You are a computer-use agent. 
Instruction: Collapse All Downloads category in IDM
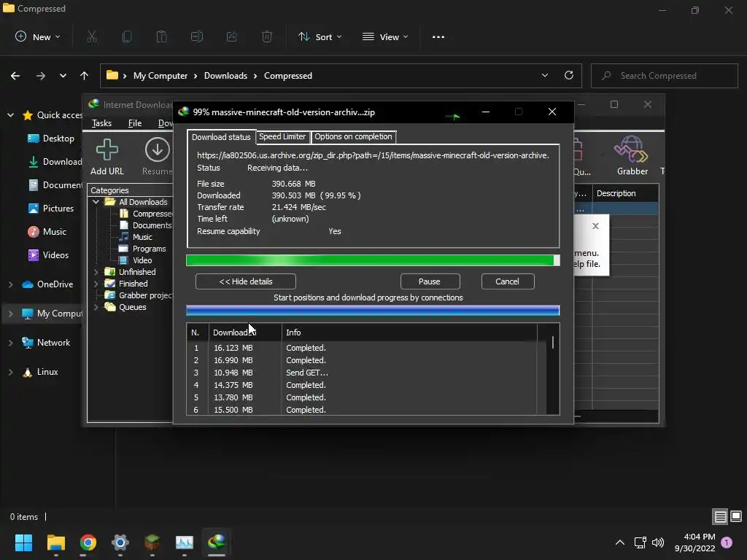(96, 202)
